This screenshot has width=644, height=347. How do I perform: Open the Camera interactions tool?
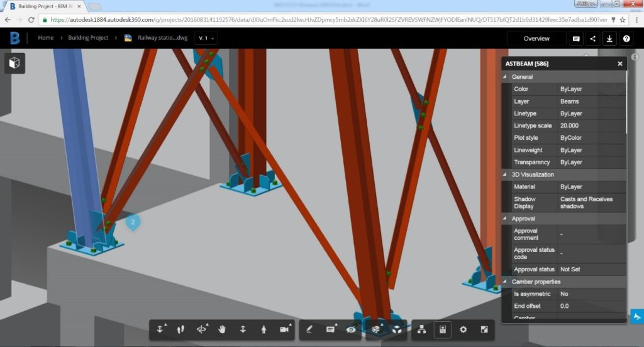pos(284,329)
